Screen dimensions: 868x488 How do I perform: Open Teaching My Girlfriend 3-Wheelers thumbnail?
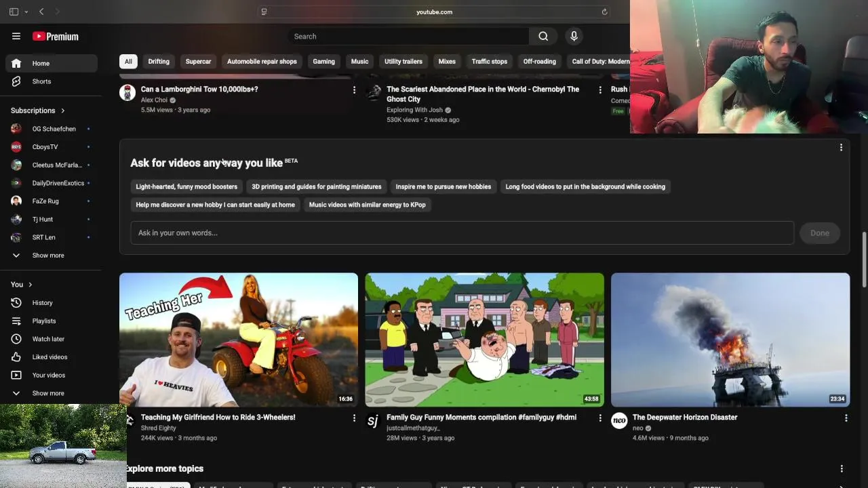pos(239,340)
